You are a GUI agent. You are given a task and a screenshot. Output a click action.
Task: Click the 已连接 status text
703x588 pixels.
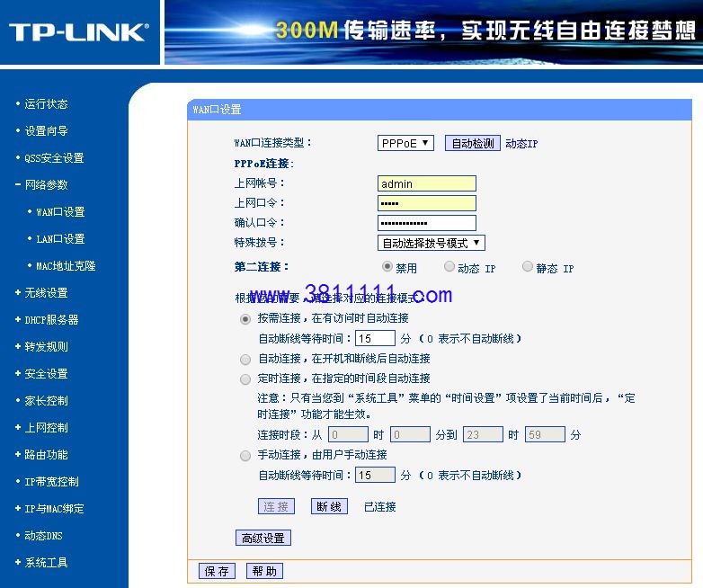380,507
